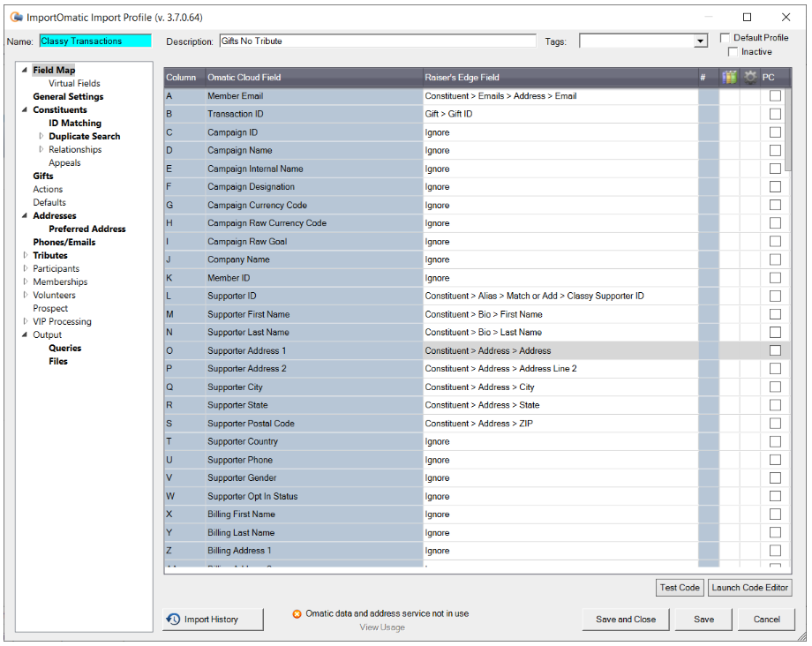Expand the Duplicate Search tree node
Viewport: 812px width, 646px height.
pyautogui.click(x=41, y=136)
